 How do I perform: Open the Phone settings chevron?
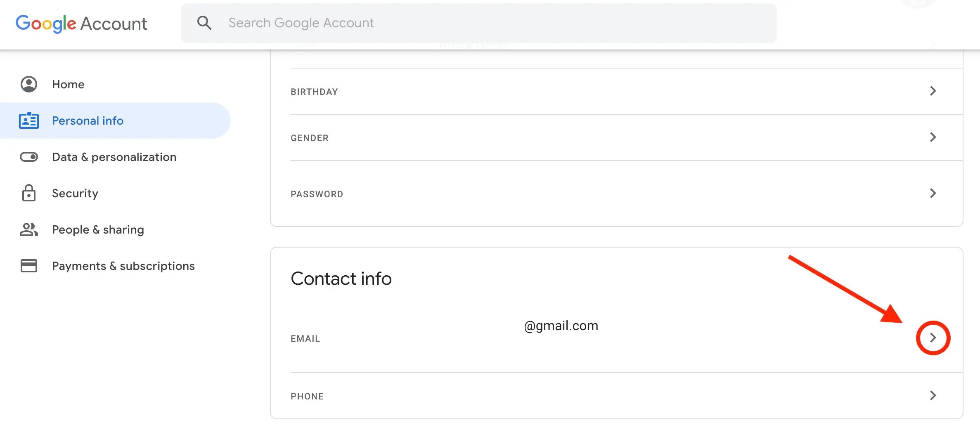(933, 396)
